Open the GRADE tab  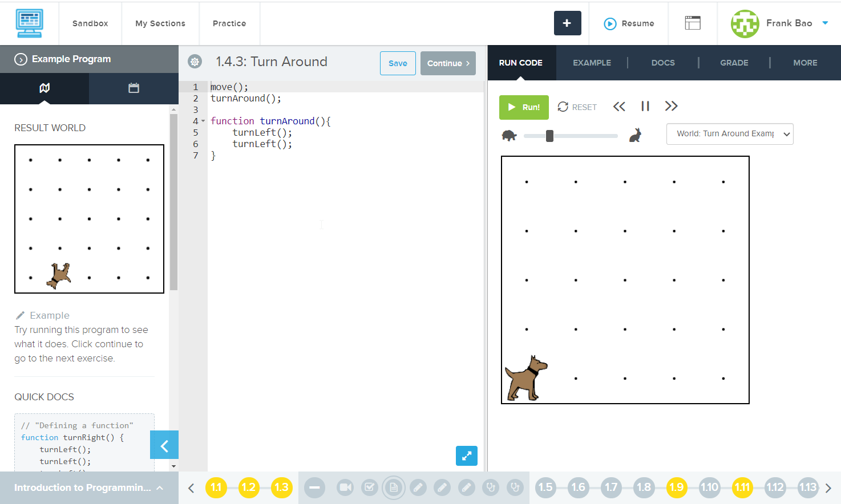pyautogui.click(x=734, y=63)
